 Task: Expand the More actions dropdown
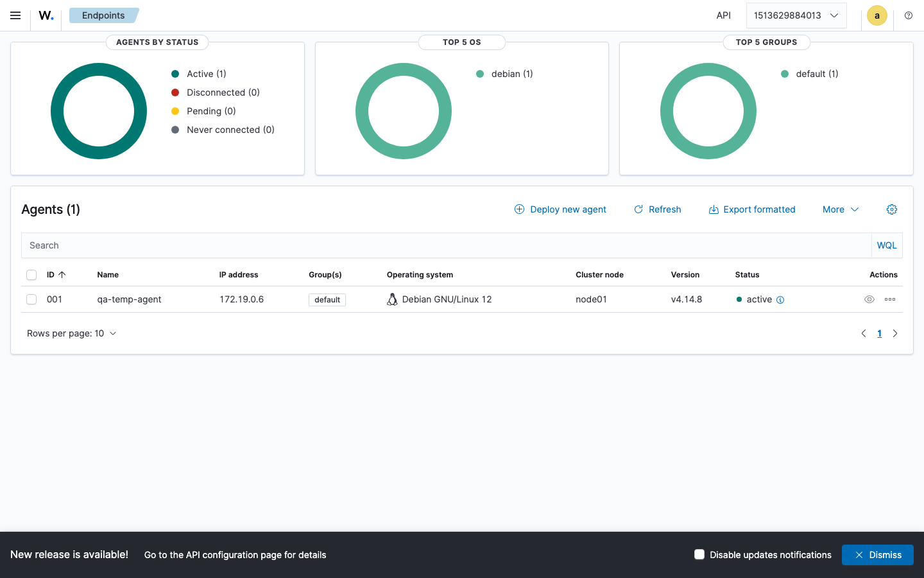click(841, 209)
